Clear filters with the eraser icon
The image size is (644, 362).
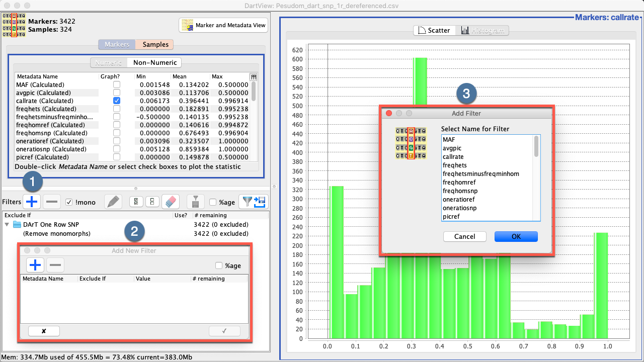point(171,202)
